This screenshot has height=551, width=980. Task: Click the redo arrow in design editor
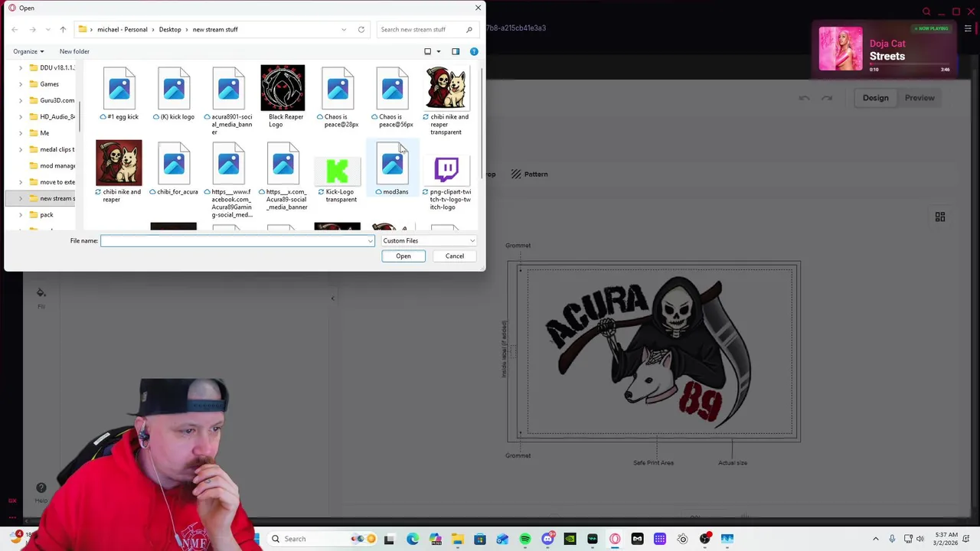pyautogui.click(x=827, y=98)
